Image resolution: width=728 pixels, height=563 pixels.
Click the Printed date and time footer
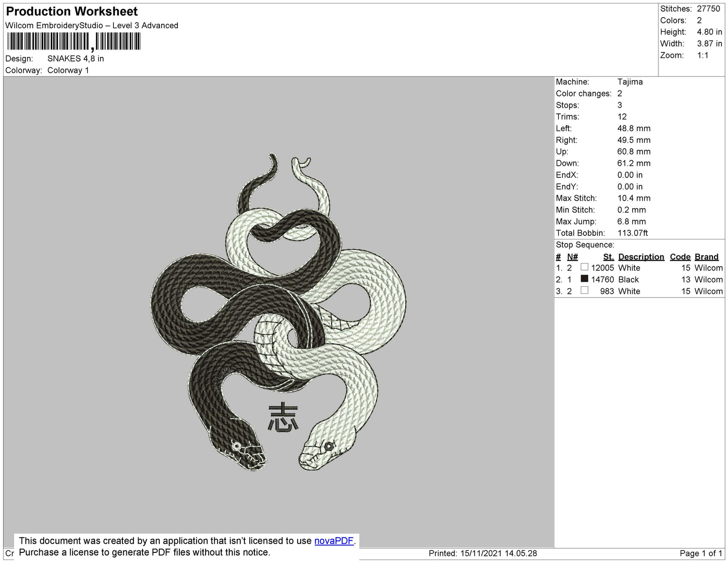[482, 553]
